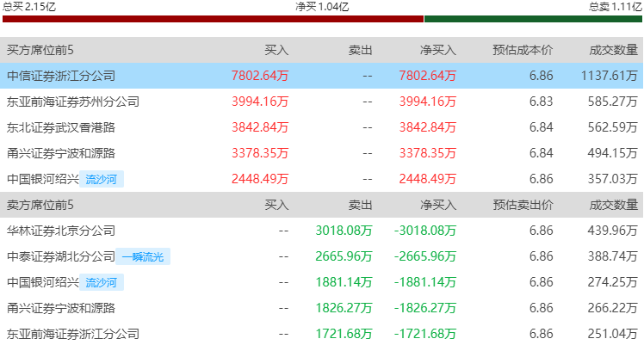Click the 流沙河 tag in the seller list
This screenshot has height=345, width=644.
(x=103, y=282)
